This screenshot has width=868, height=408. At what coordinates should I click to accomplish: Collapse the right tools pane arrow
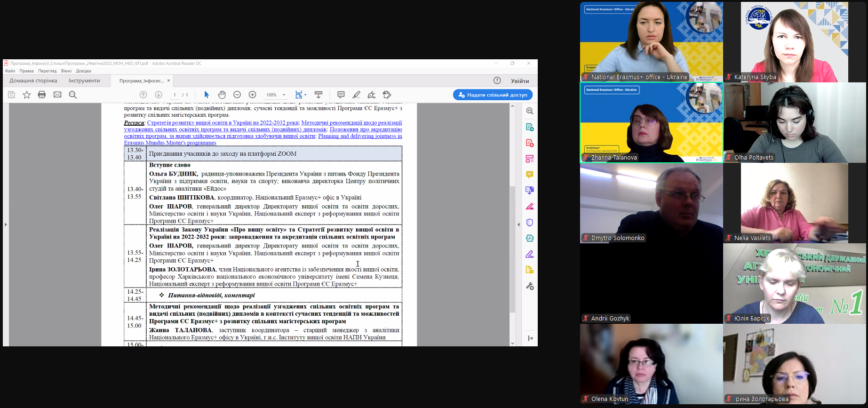pyautogui.click(x=518, y=224)
